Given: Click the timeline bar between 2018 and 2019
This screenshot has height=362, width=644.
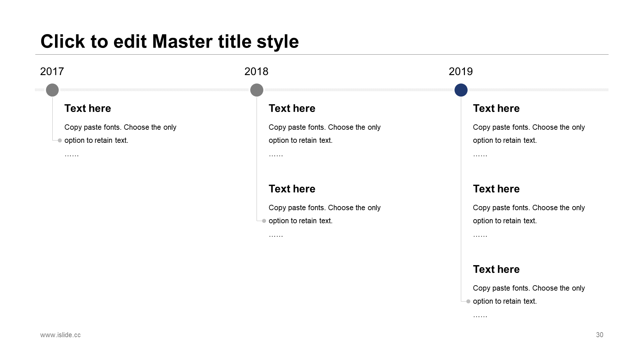Looking at the screenshot, I should (359, 90).
